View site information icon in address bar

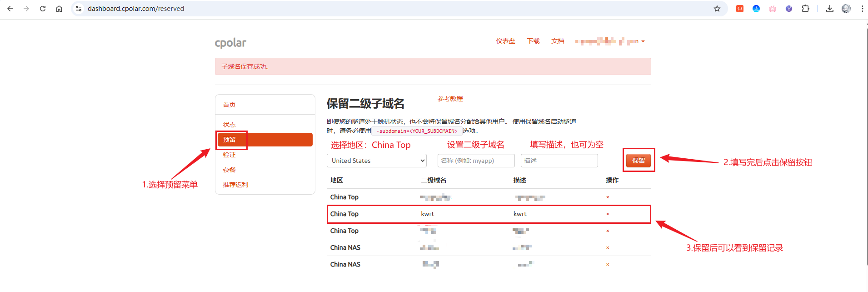click(79, 9)
